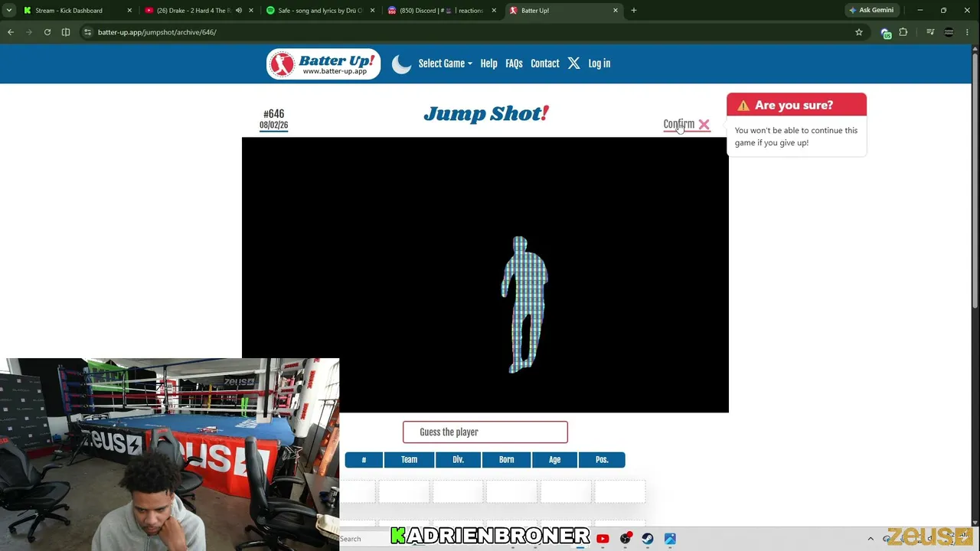980x551 pixels.
Task: Open OBS Studio from the taskbar
Action: tap(626, 539)
